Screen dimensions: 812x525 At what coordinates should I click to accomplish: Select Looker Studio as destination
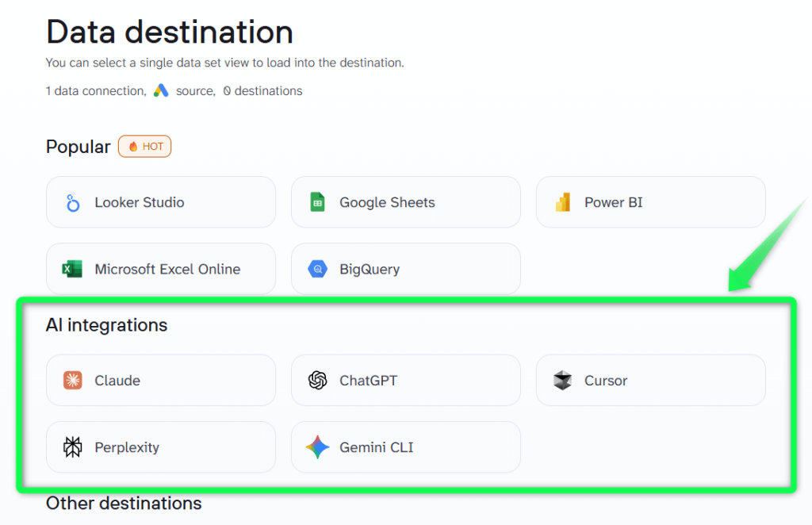(x=160, y=202)
